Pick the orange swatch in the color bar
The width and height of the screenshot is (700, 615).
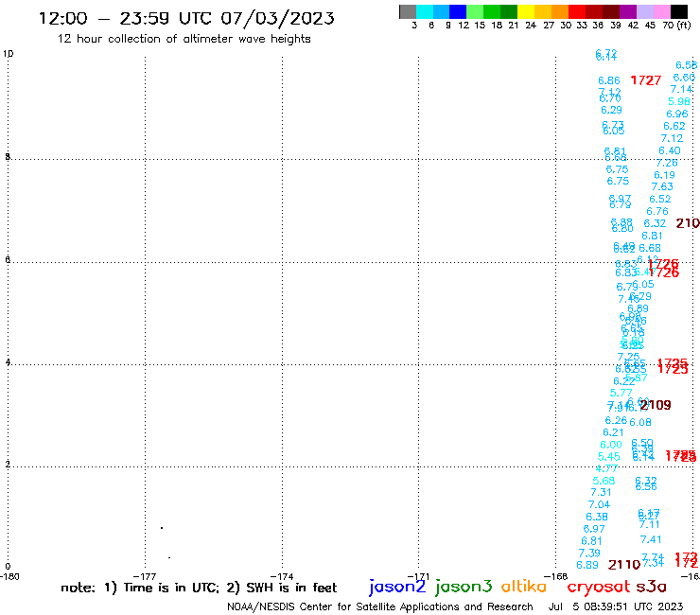tap(560, 11)
